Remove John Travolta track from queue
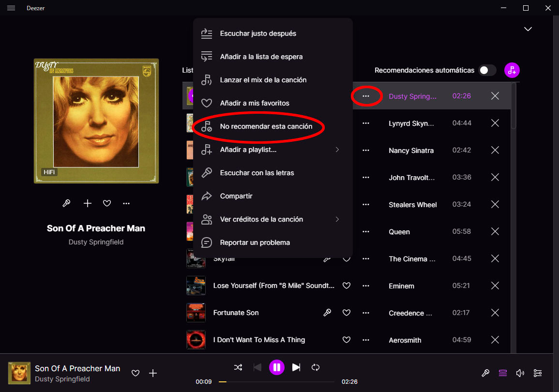Image resolution: width=559 pixels, height=392 pixels. tap(495, 177)
